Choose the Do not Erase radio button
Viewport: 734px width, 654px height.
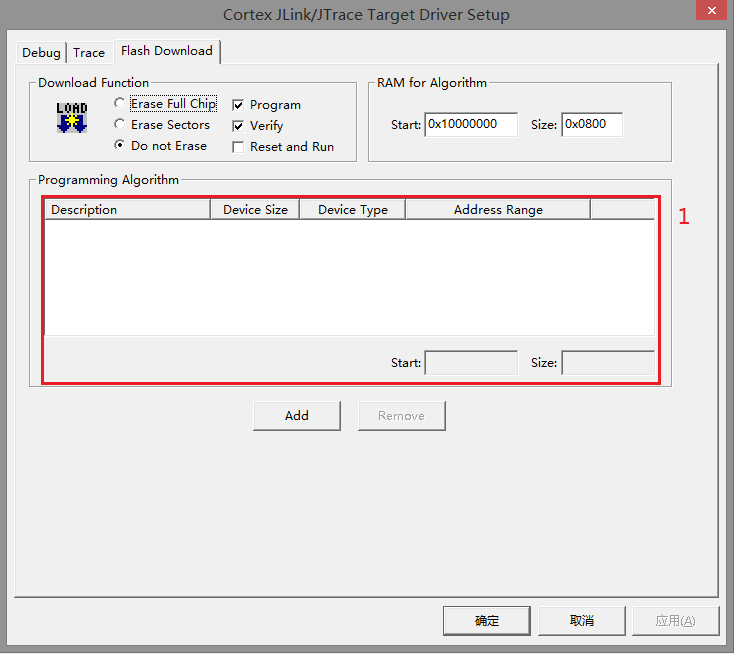[x=119, y=145]
